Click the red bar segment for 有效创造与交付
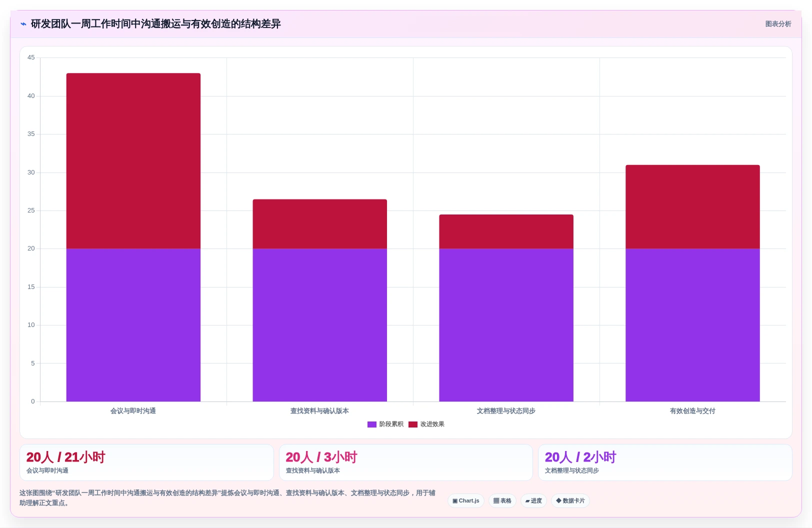This screenshot has width=812, height=528. pyautogui.click(x=692, y=206)
